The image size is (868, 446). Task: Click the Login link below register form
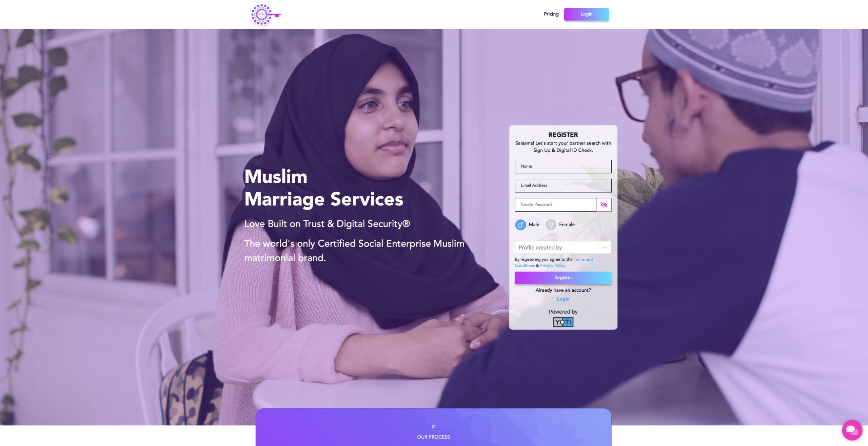[x=563, y=299]
